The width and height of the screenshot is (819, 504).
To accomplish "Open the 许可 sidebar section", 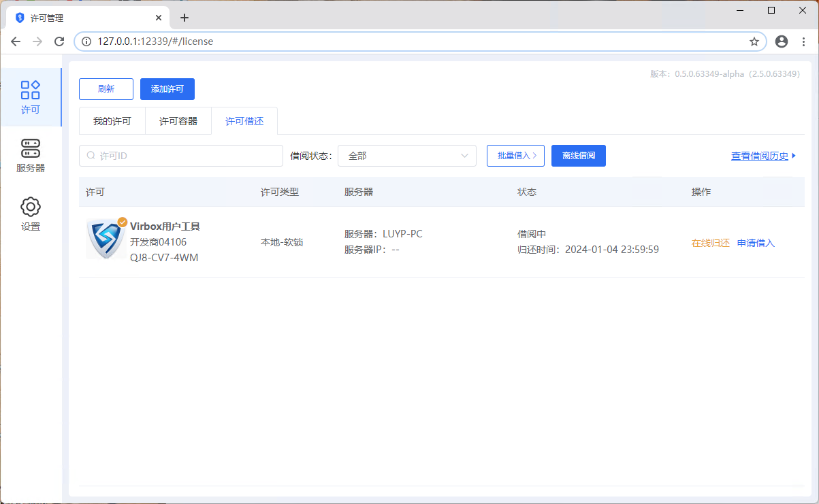I will (x=31, y=97).
